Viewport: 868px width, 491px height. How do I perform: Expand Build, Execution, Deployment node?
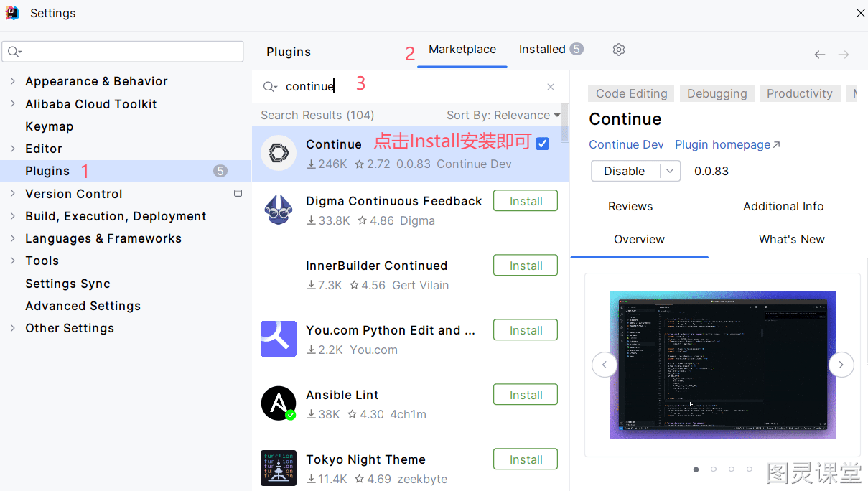(12, 216)
